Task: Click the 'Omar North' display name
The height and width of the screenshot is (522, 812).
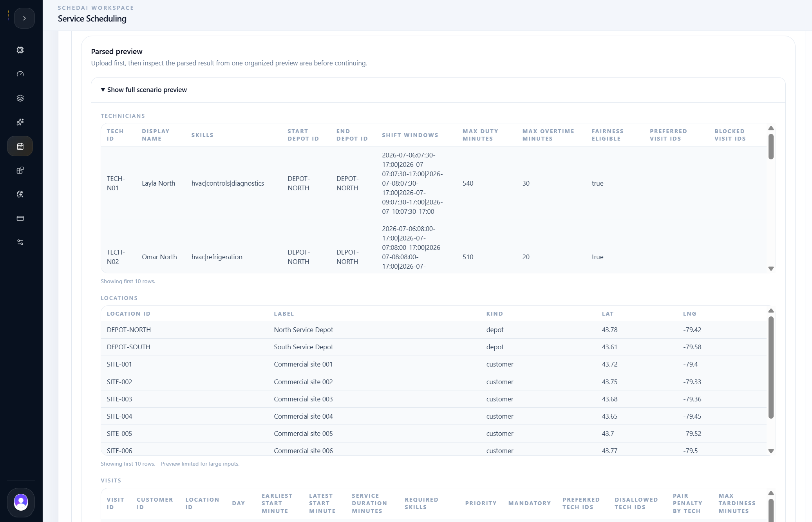Action: [x=159, y=257]
